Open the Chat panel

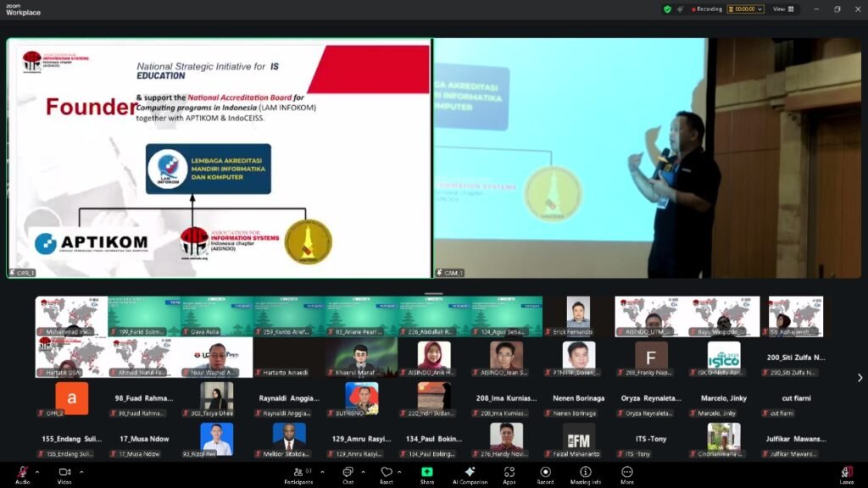348,474
